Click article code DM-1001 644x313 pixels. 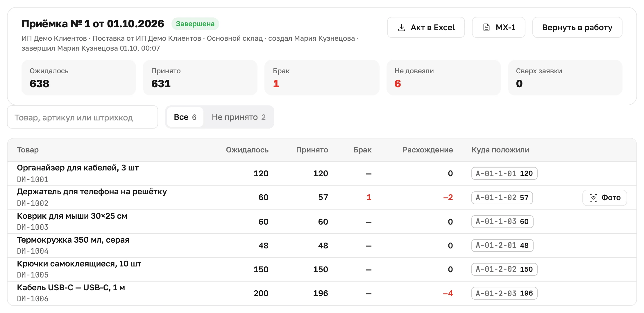pos(33,179)
